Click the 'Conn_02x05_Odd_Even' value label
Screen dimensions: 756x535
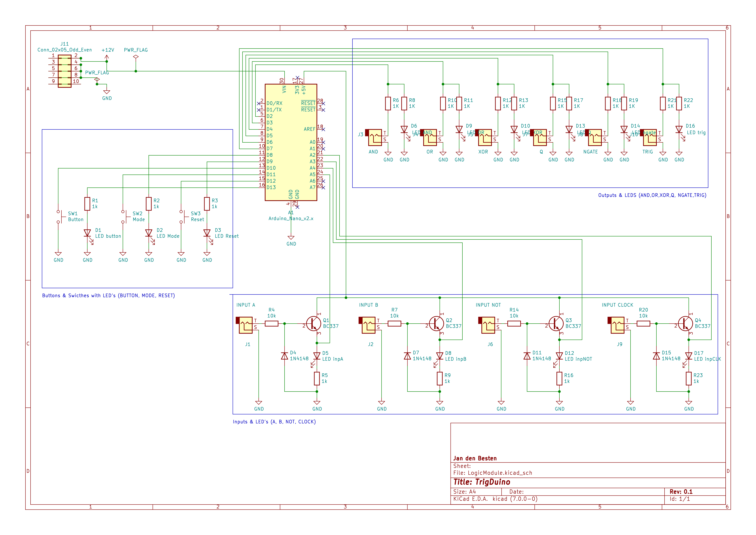[64, 50]
